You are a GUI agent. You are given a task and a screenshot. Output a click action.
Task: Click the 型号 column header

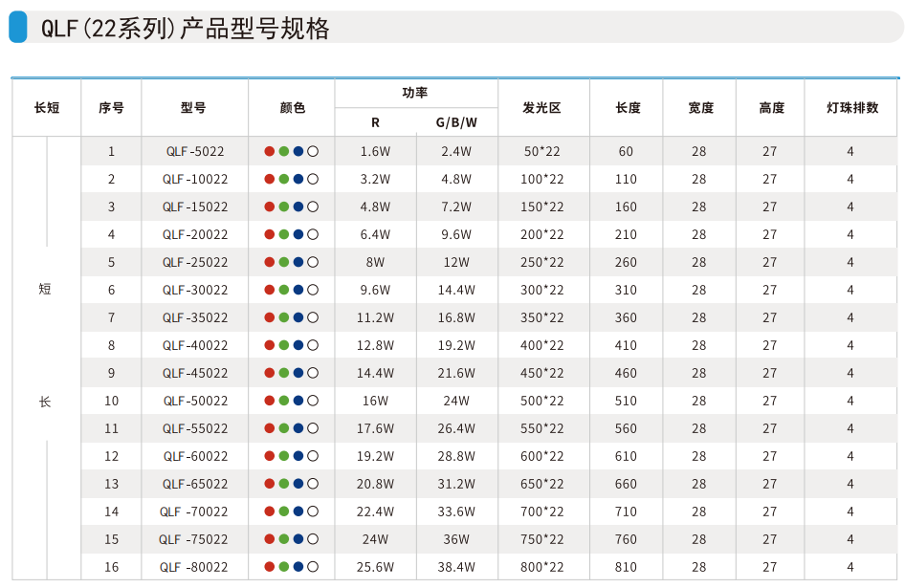tap(193, 108)
